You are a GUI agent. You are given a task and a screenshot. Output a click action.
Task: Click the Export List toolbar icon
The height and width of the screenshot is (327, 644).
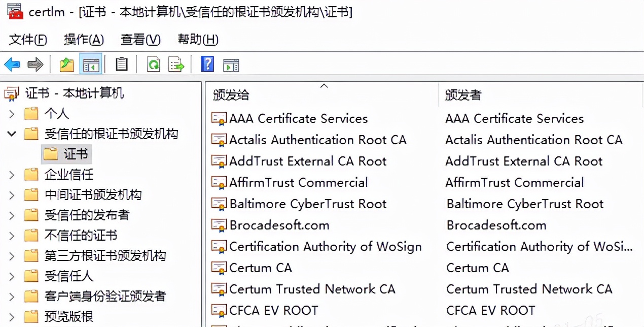point(176,64)
